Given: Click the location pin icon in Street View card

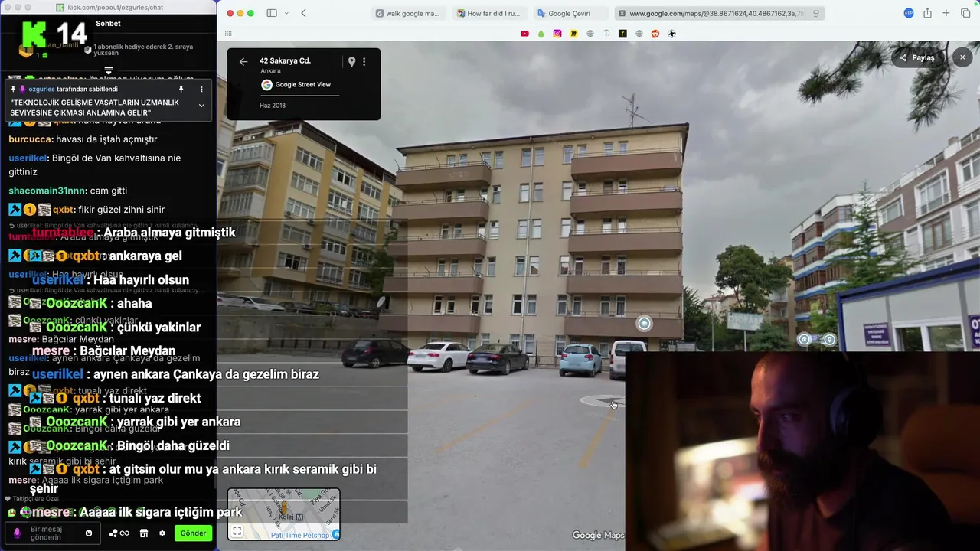Looking at the screenshot, I should [x=351, y=62].
